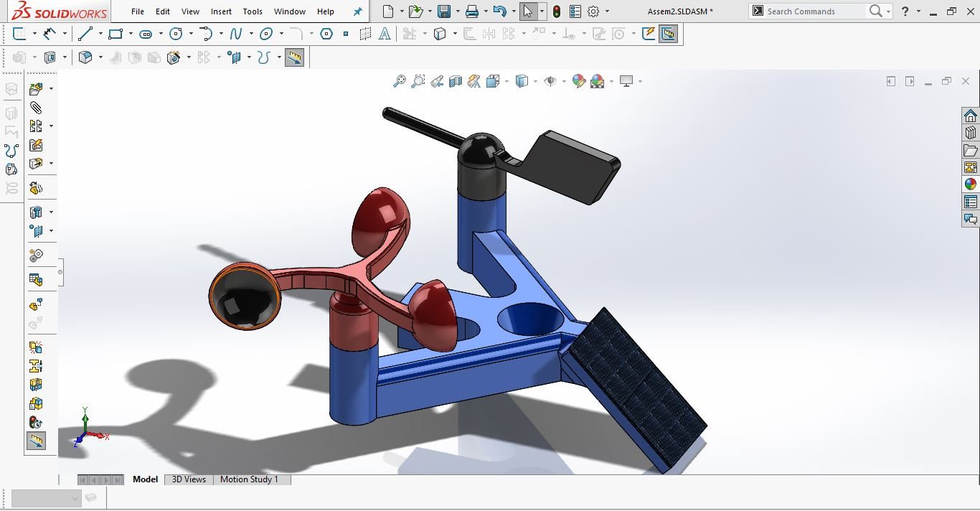Open File Properties icon
The width and height of the screenshot is (980, 511).
575,11
